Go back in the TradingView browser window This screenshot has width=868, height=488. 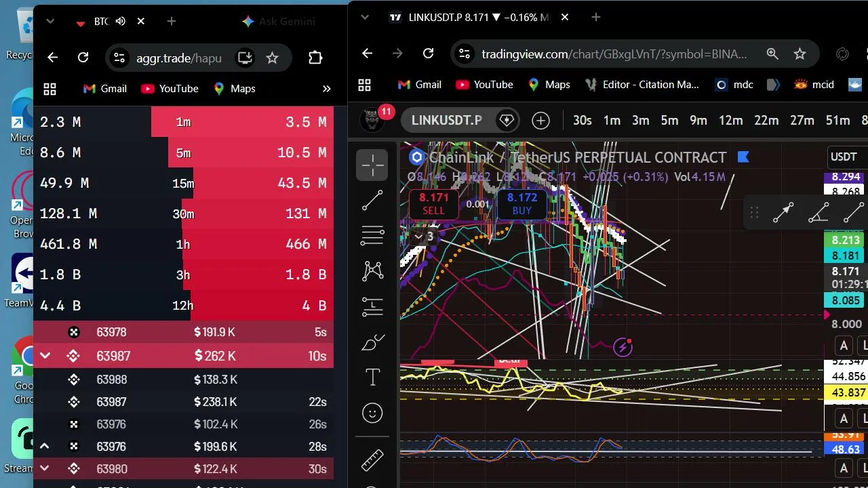point(367,54)
